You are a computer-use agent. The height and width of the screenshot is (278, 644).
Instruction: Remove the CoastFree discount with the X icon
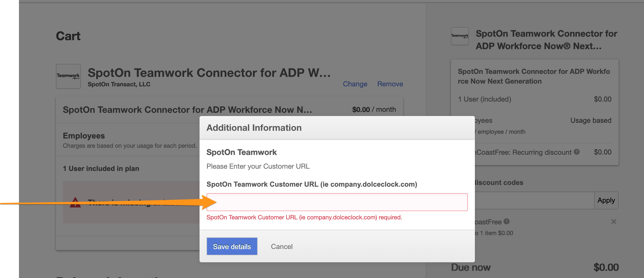pos(614,222)
